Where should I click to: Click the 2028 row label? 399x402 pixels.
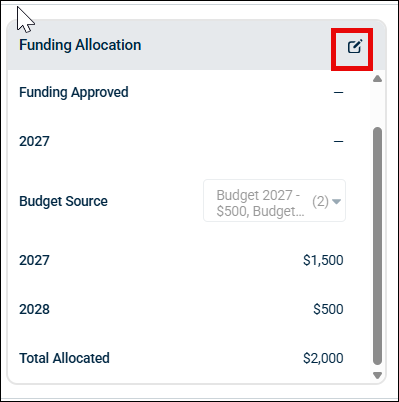(34, 309)
